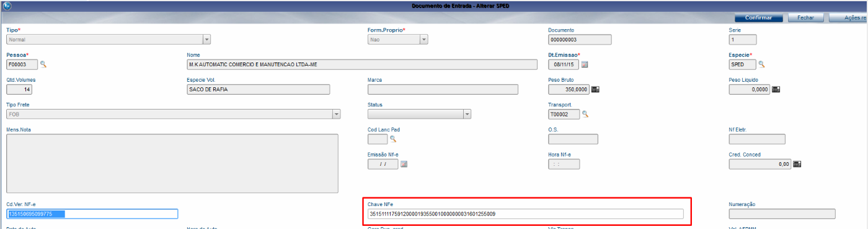Click the Confirmar button

[x=758, y=18]
